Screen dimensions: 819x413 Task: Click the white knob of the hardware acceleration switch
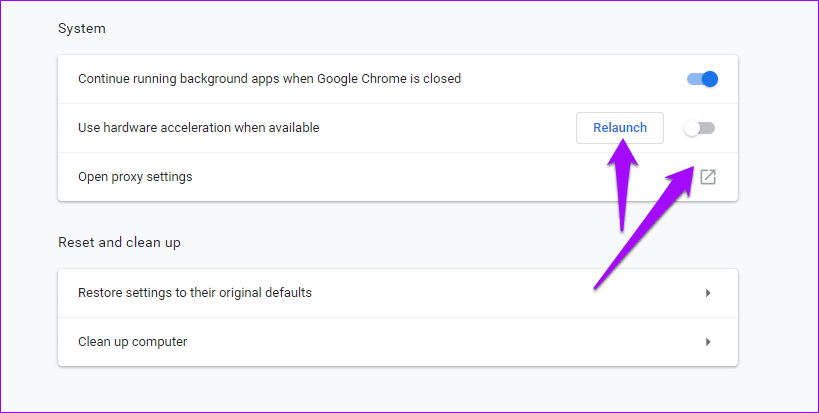tap(691, 128)
